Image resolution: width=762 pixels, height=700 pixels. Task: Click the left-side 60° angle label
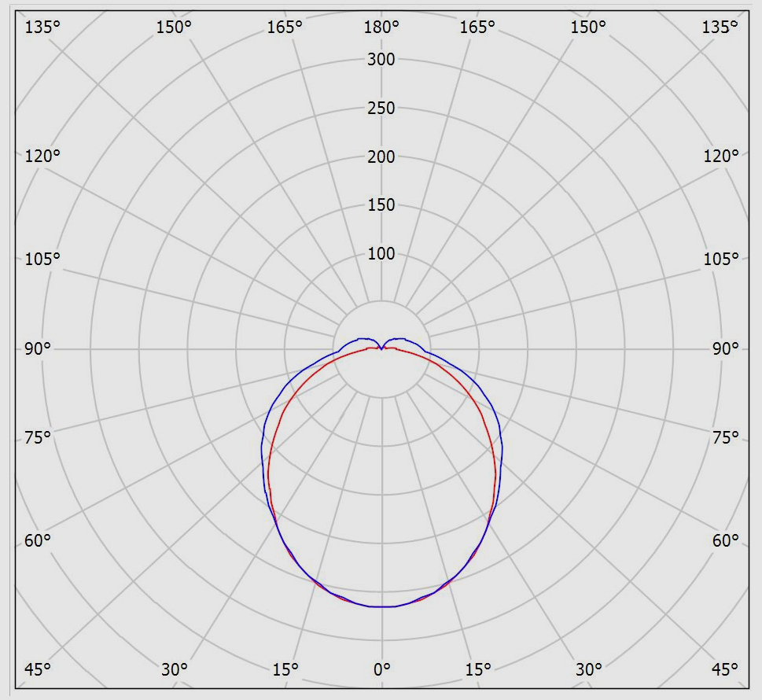(x=38, y=540)
